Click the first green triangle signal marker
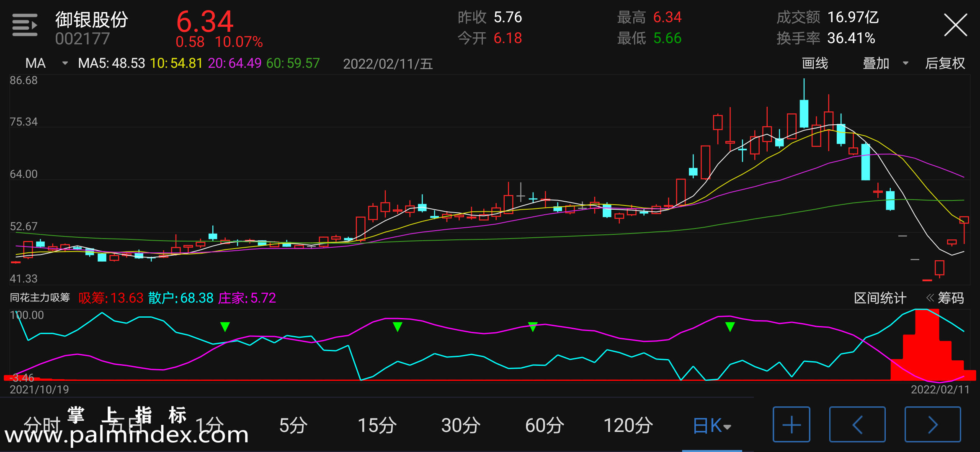980x452 pixels. 225,327
